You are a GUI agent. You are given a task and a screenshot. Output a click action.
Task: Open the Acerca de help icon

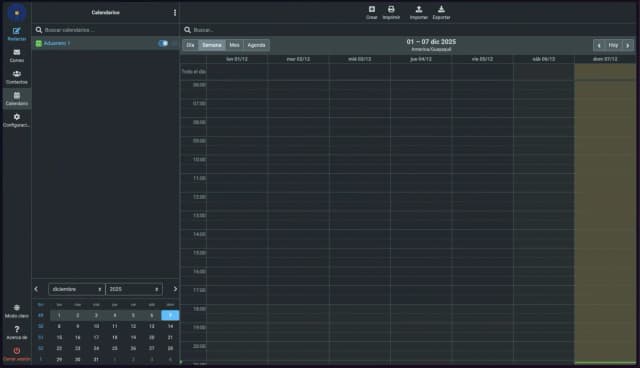point(16,329)
